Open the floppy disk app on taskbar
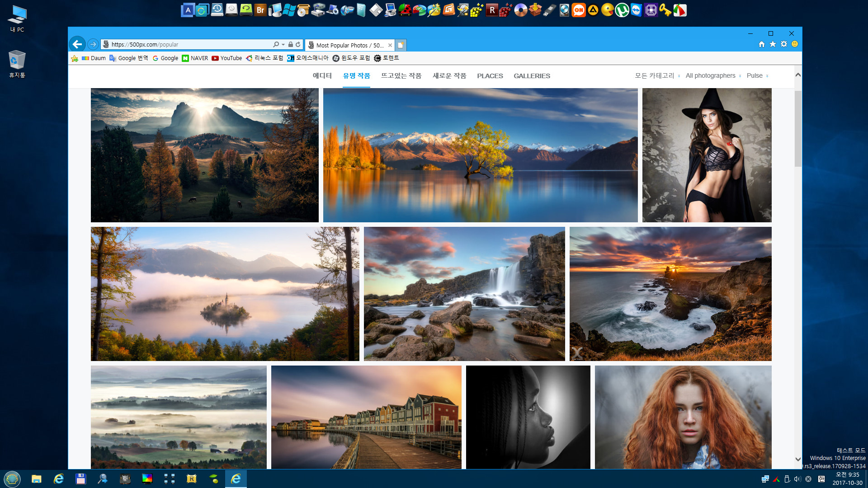The width and height of the screenshot is (868, 488). point(80,479)
